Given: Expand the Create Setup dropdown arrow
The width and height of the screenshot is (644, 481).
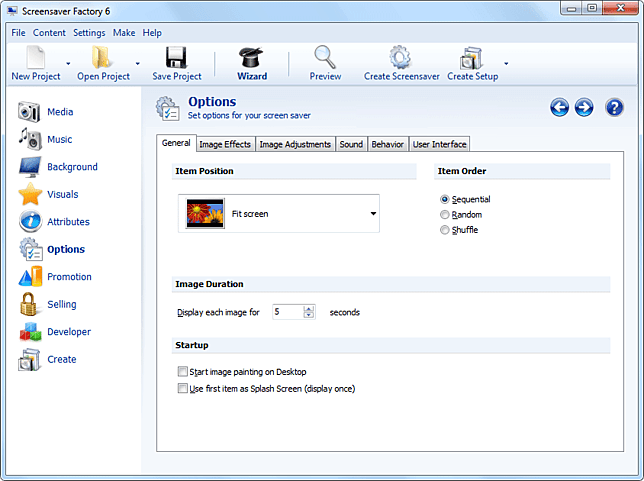Looking at the screenshot, I should pyautogui.click(x=506, y=64).
